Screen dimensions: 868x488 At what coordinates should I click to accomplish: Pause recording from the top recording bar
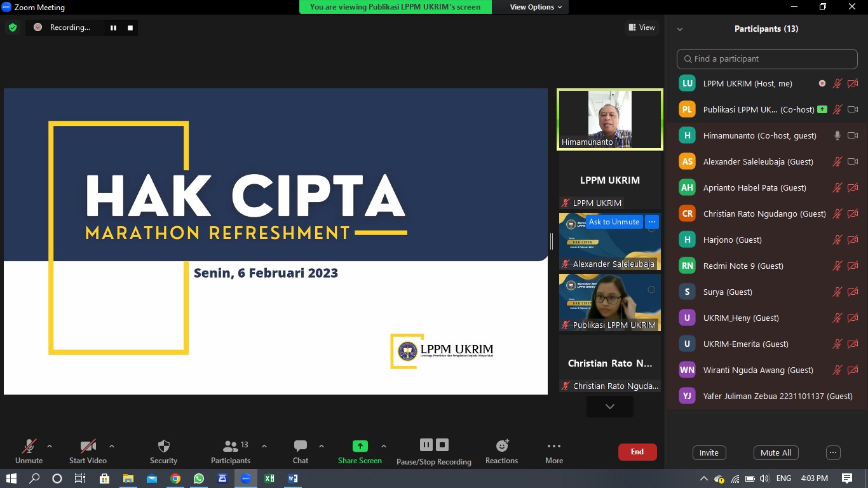pyautogui.click(x=113, y=27)
